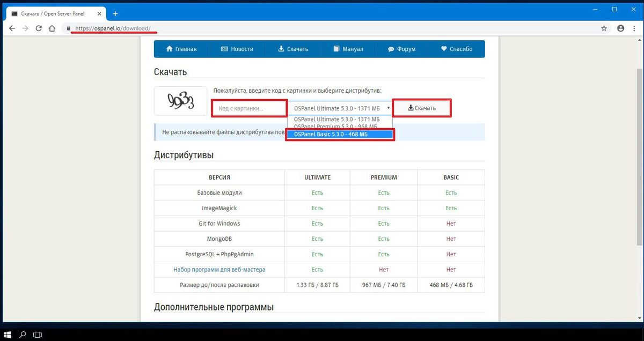
Task: Click the captcha image 9933
Action: tap(180, 101)
